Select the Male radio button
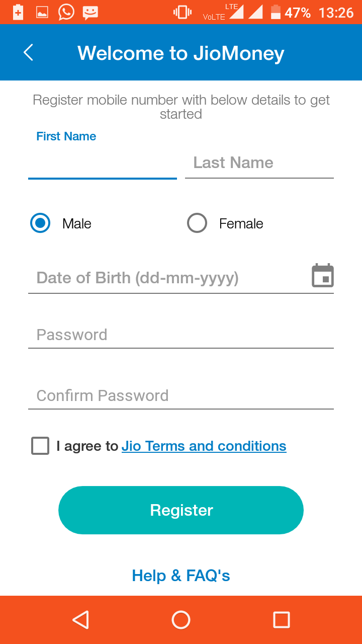 point(40,223)
